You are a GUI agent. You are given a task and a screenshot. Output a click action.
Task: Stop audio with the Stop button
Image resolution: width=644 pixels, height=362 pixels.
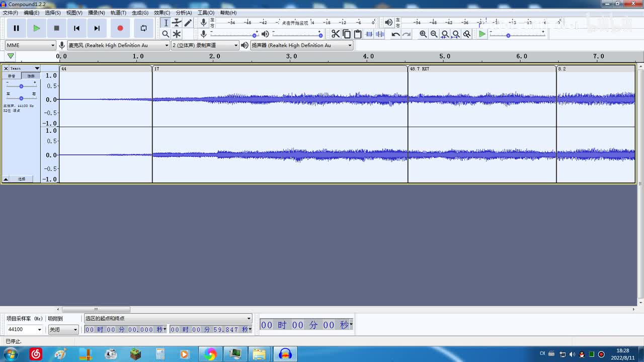click(x=56, y=28)
